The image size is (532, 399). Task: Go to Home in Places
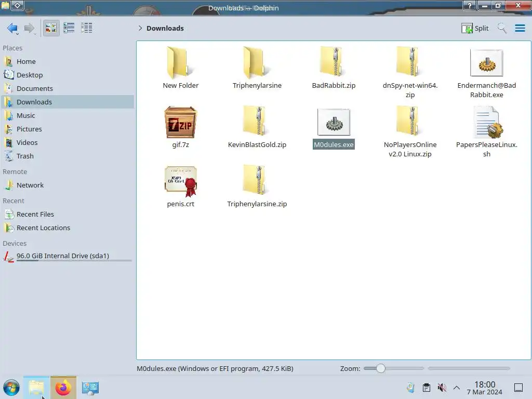click(68, 61)
